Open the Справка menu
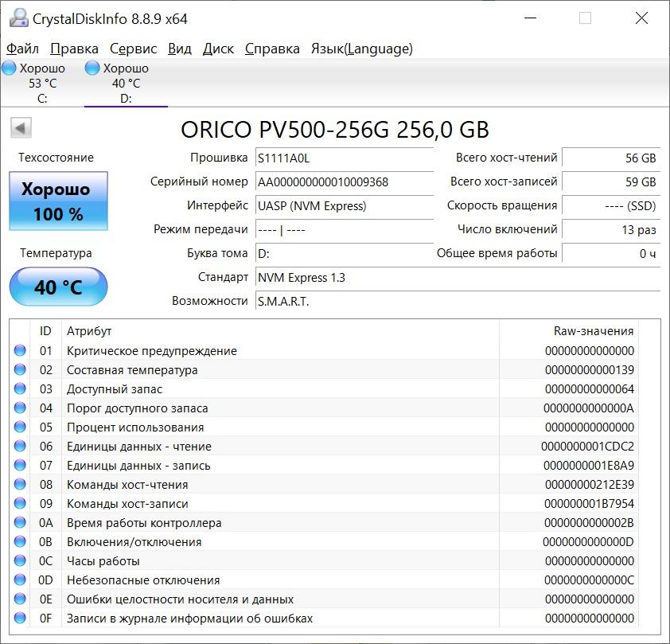 (x=272, y=49)
